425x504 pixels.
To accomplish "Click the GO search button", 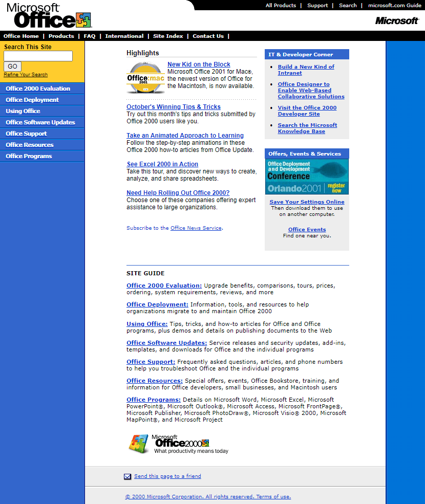I will pos(13,67).
